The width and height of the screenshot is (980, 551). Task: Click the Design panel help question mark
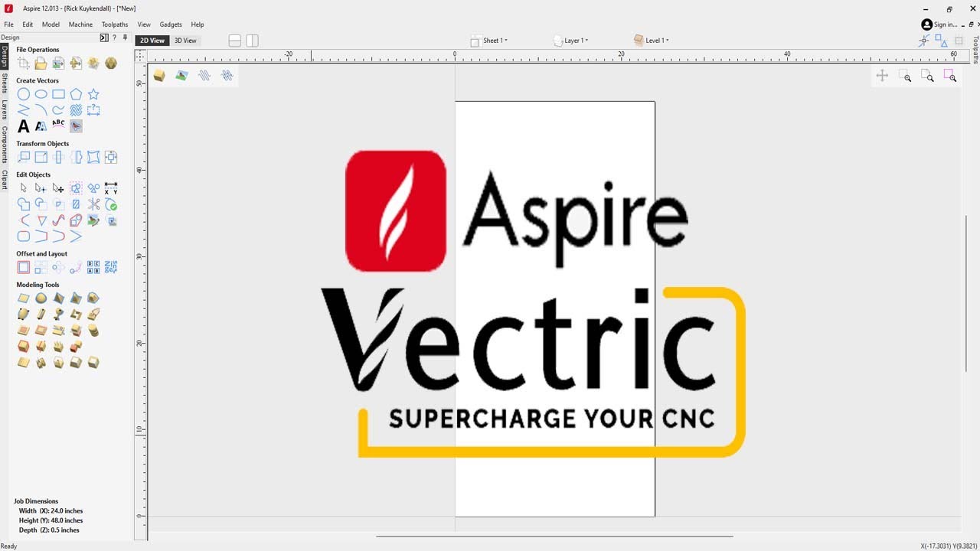[115, 37]
